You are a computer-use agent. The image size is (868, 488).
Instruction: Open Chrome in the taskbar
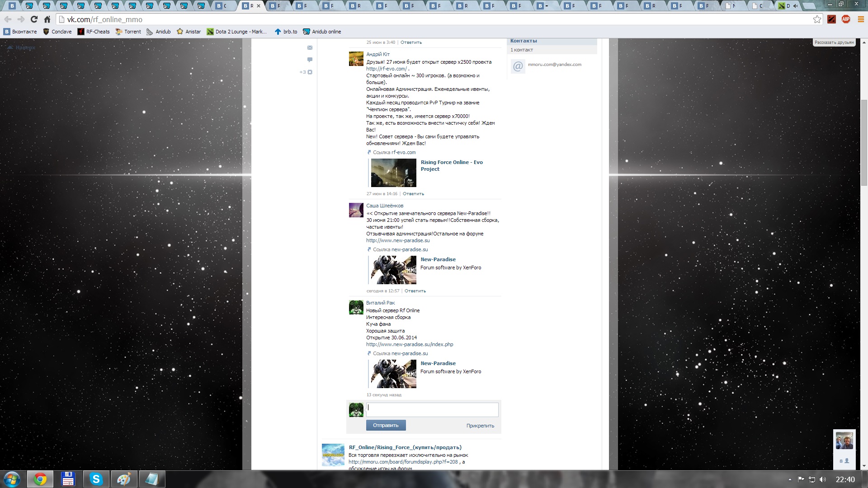tap(40, 479)
